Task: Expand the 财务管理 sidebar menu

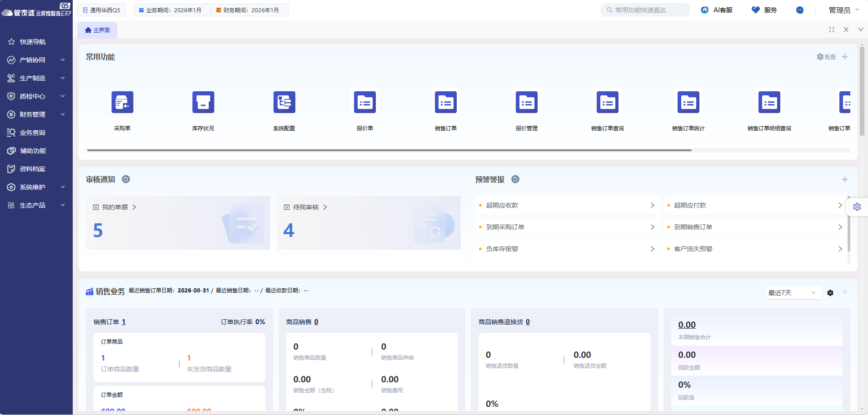Action: point(36,114)
